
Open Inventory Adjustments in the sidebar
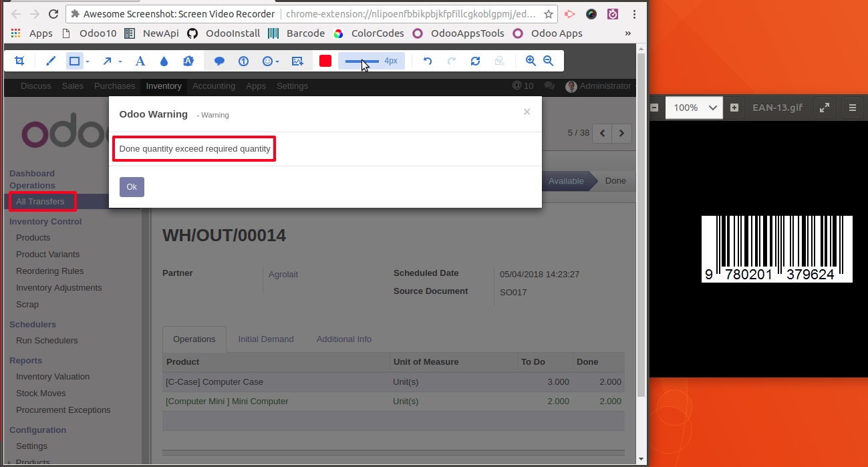pos(59,287)
